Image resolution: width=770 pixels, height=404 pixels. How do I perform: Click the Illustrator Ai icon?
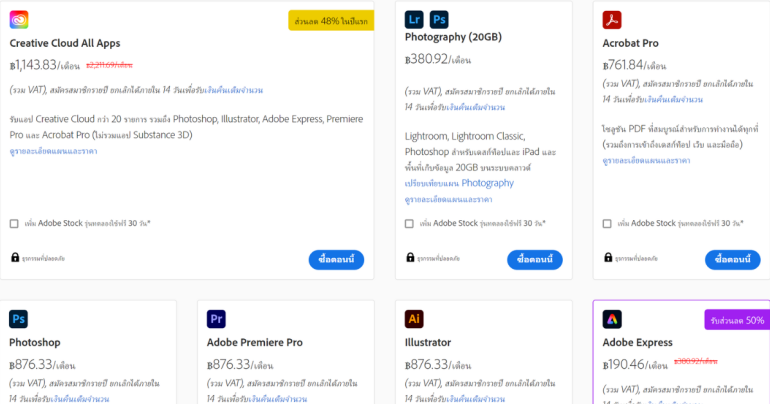pos(414,319)
